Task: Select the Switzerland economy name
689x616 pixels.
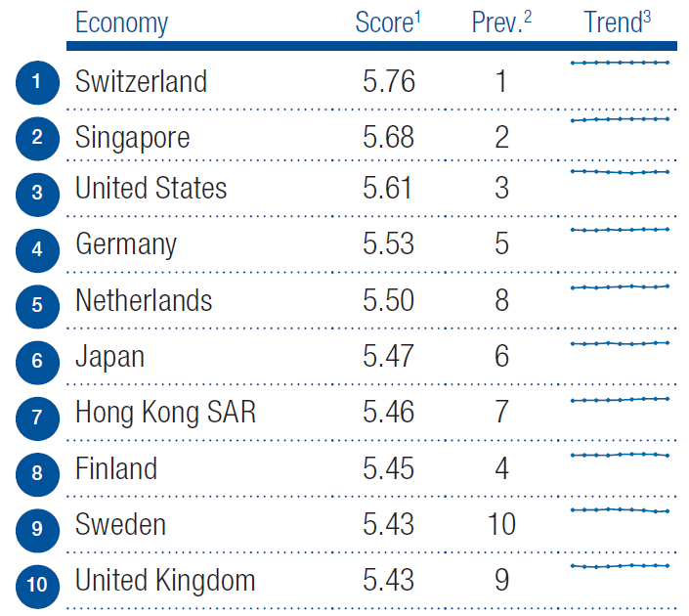Action: pyautogui.click(x=141, y=81)
